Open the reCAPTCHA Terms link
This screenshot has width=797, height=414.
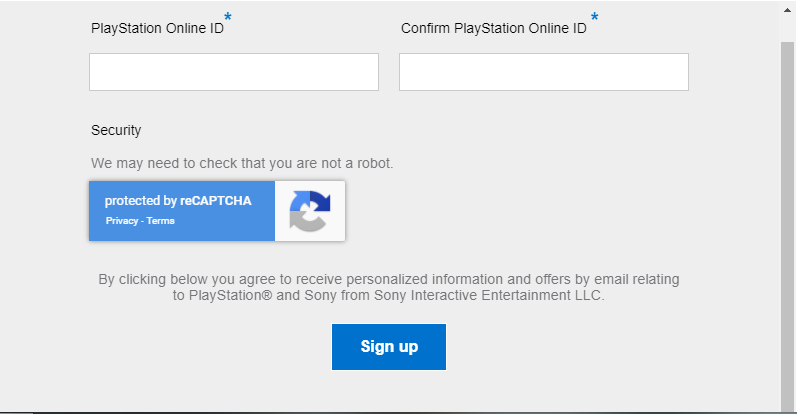[x=161, y=221]
